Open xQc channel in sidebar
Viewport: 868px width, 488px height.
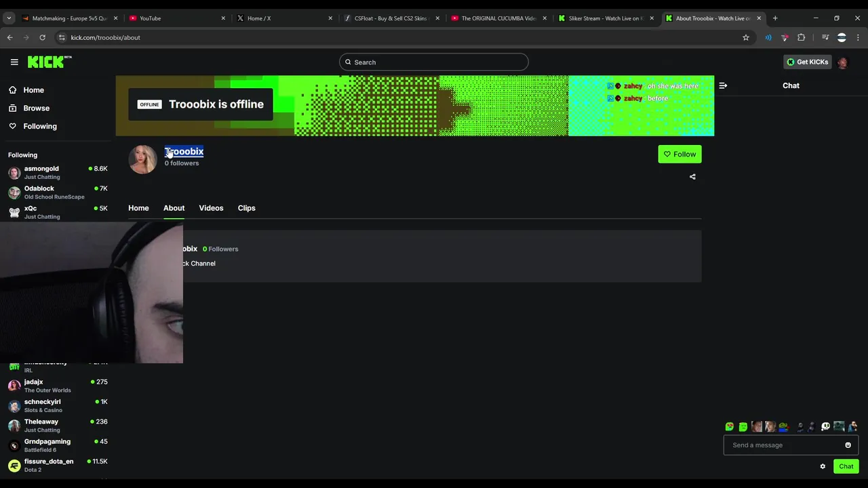click(57, 212)
